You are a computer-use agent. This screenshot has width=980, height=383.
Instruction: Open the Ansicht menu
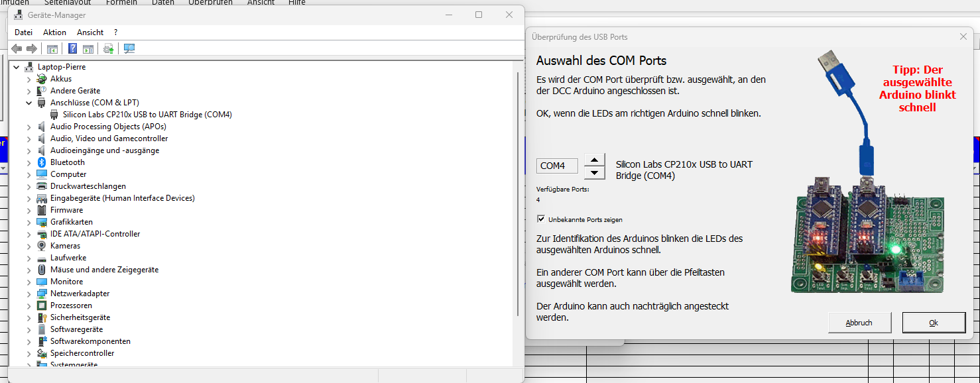click(x=90, y=32)
